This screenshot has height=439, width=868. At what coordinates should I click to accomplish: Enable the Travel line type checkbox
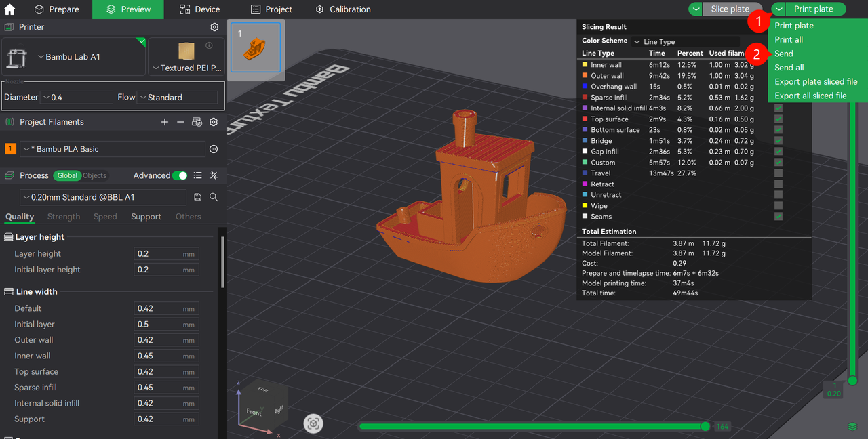pyautogui.click(x=778, y=173)
